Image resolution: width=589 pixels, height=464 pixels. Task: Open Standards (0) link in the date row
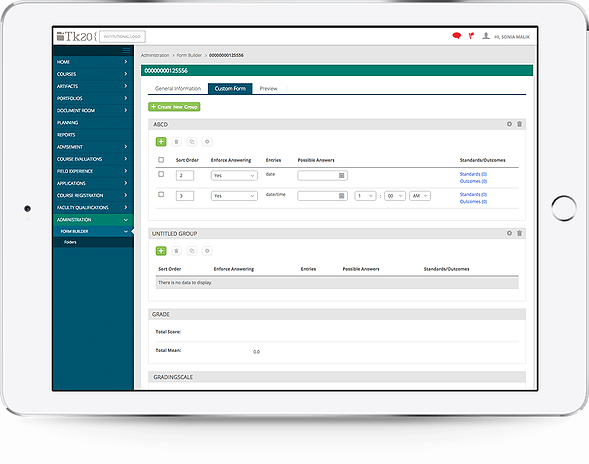click(473, 174)
